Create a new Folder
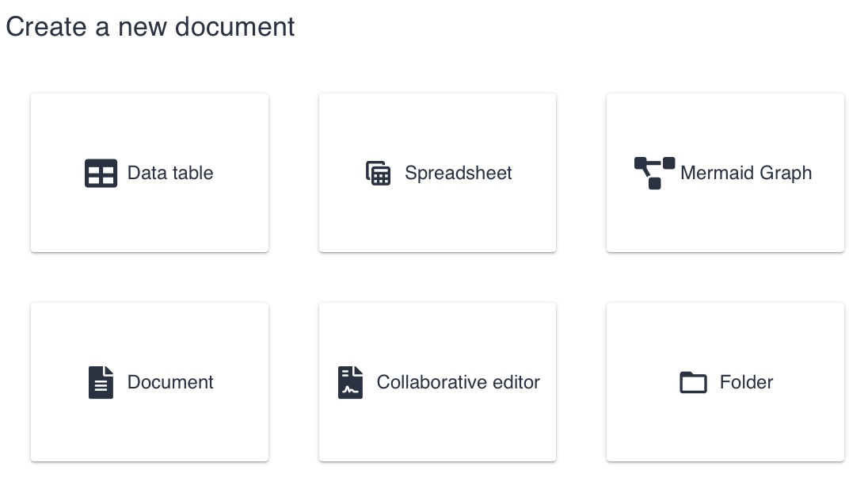Screen dimensions: 868x482 pos(725,381)
